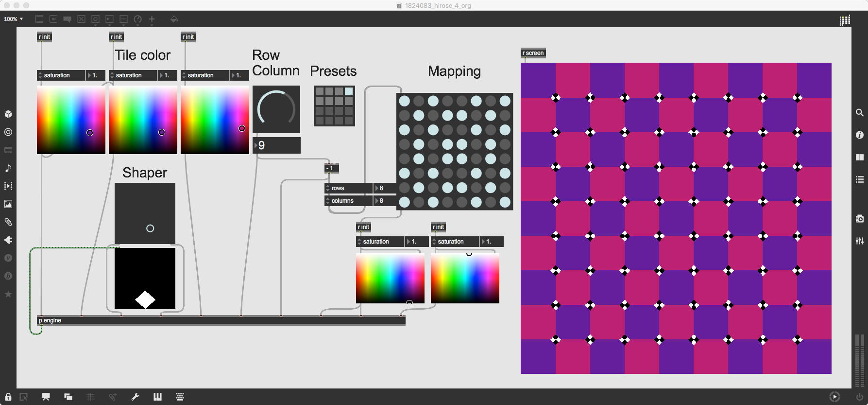The height and width of the screenshot is (405, 868).
Task: Toggle the bottom-right cell of Mapping matrix
Action: click(x=505, y=202)
